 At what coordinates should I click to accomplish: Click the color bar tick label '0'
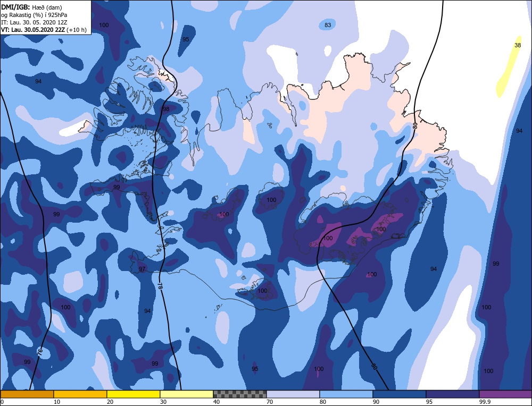(2, 402)
